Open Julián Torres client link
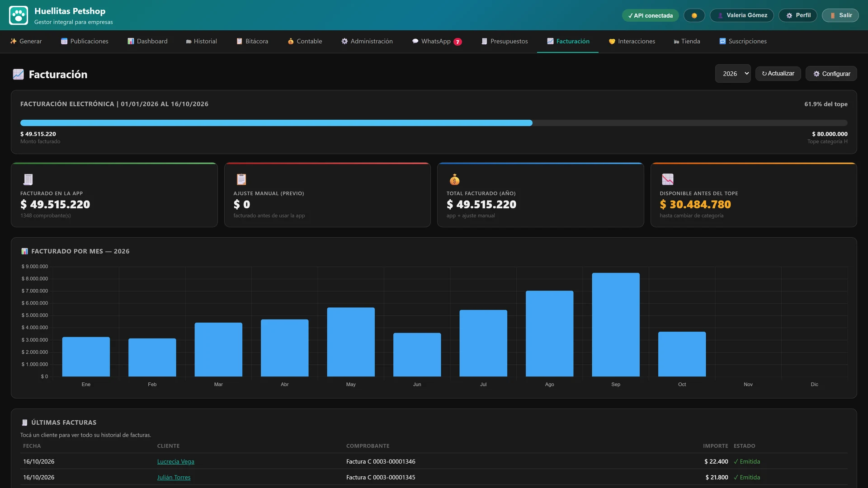Screen dimensions: 868x488 click(174, 477)
